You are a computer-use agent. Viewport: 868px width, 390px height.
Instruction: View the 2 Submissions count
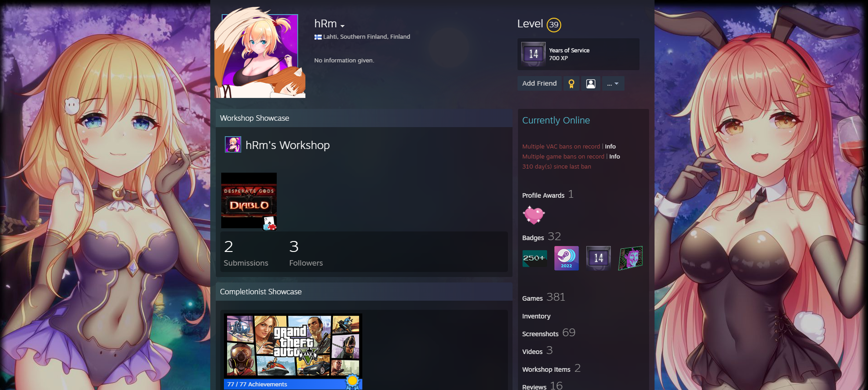(x=246, y=253)
